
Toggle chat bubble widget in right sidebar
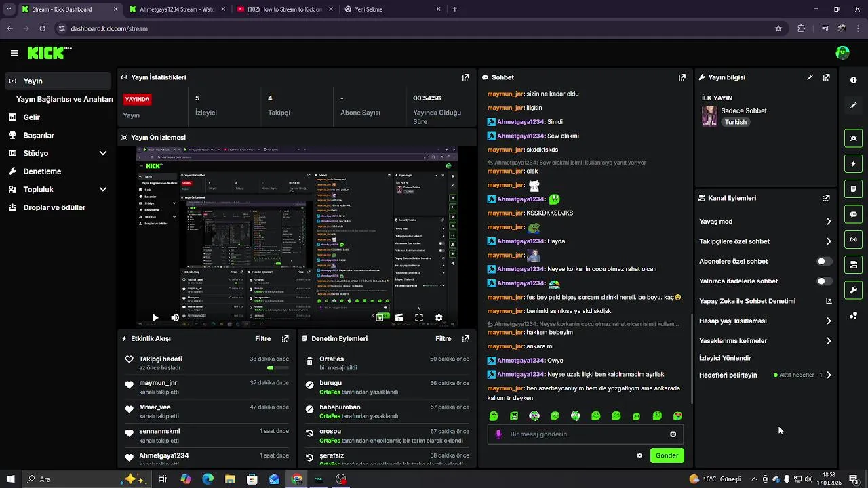[x=853, y=214]
